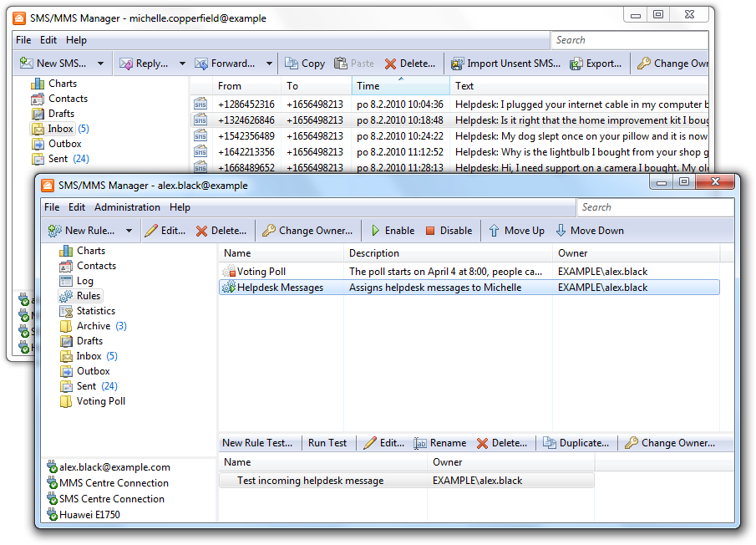Open Statistics in the sidebar
The width and height of the screenshot is (756, 545).
point(87,311)
